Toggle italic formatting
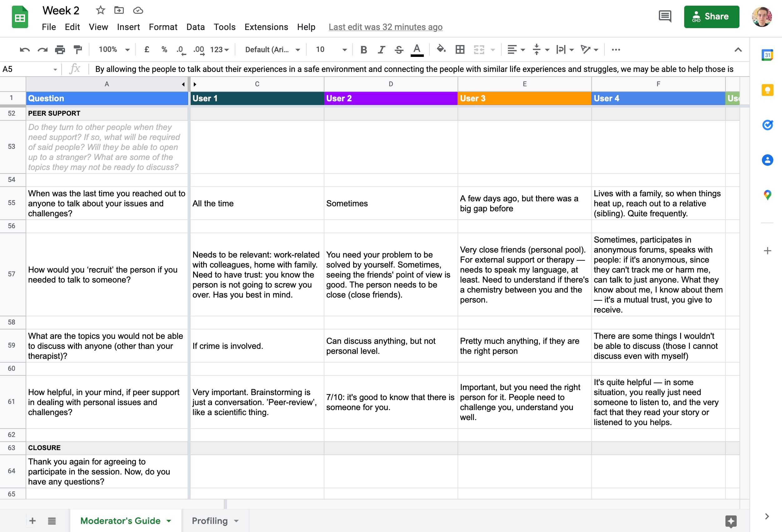The height and width of the screenshot is (532, 782). [381, 50]
